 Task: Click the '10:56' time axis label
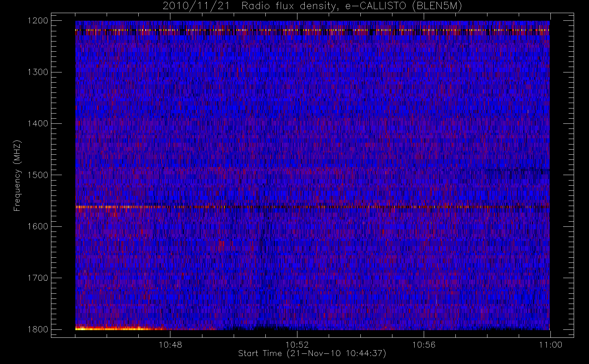424,345
